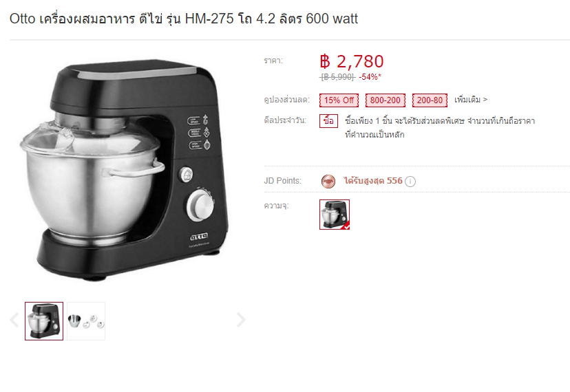The image size is (570, 392).
Task: Select the black mixer variant option
Action: point(335,215)
